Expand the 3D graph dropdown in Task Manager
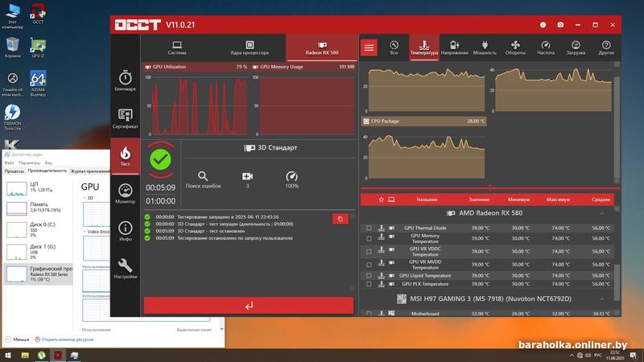 (x=85, y=198)
